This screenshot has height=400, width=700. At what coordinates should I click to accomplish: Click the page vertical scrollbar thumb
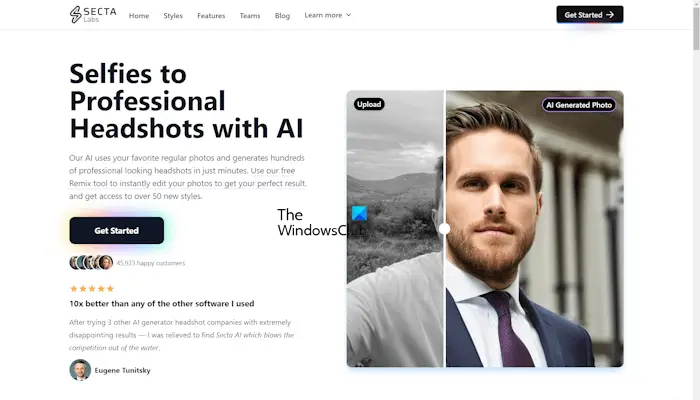pos(696,29)
